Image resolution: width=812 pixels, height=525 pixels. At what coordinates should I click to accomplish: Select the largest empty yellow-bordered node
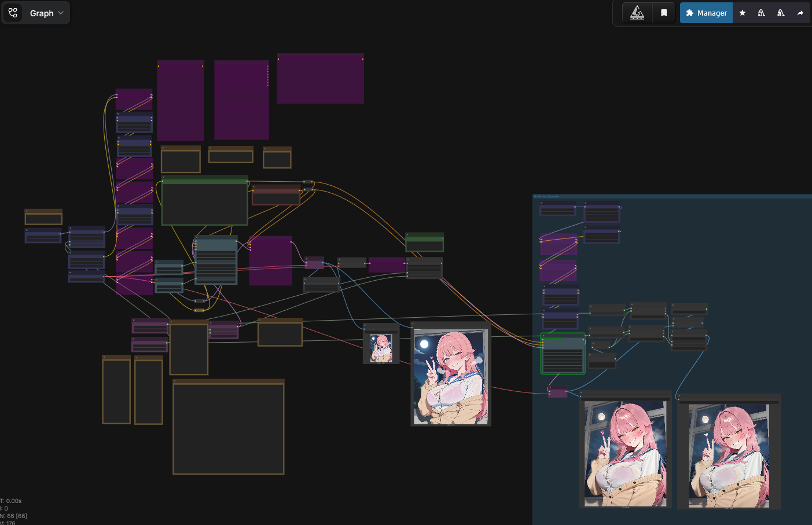click(x=229, y=427)
